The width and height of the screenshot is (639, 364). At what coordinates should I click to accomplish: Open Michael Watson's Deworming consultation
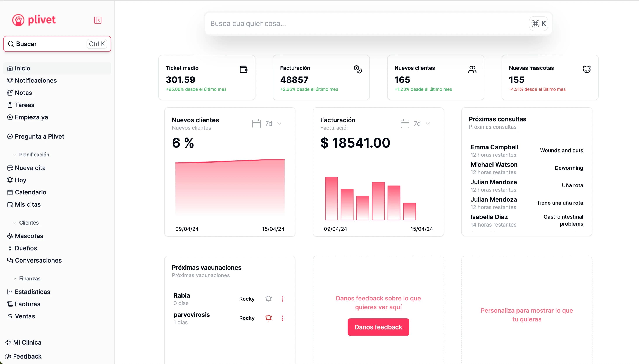tap(527, 168)
